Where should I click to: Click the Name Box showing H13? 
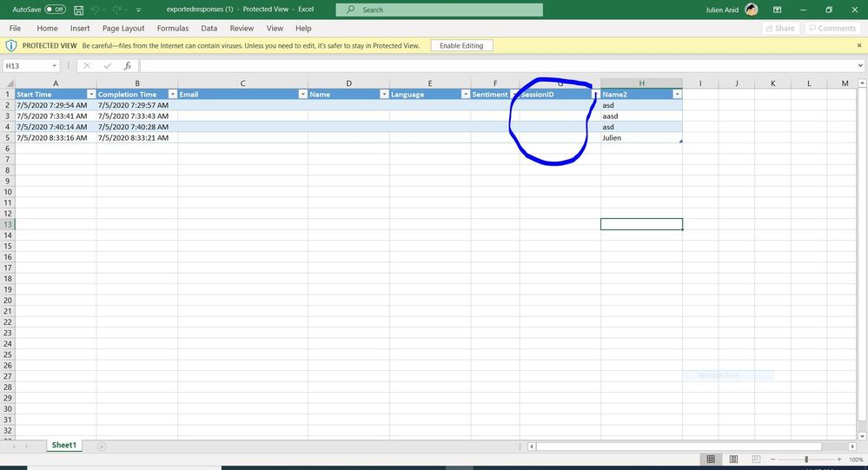27,66
